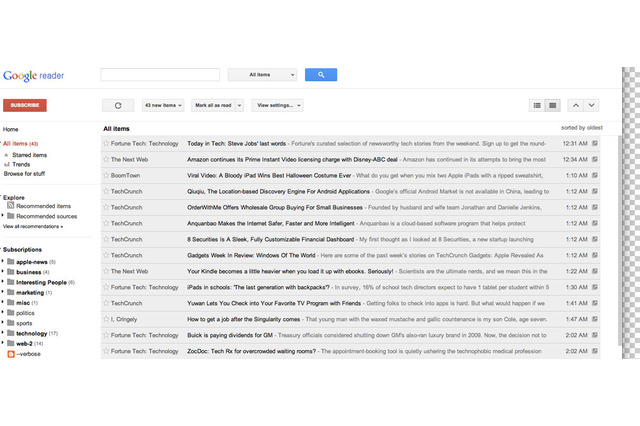Open original link icon for Amazon Prime story
This screenshot has width=640, height=426.
(x=595, y=159)
